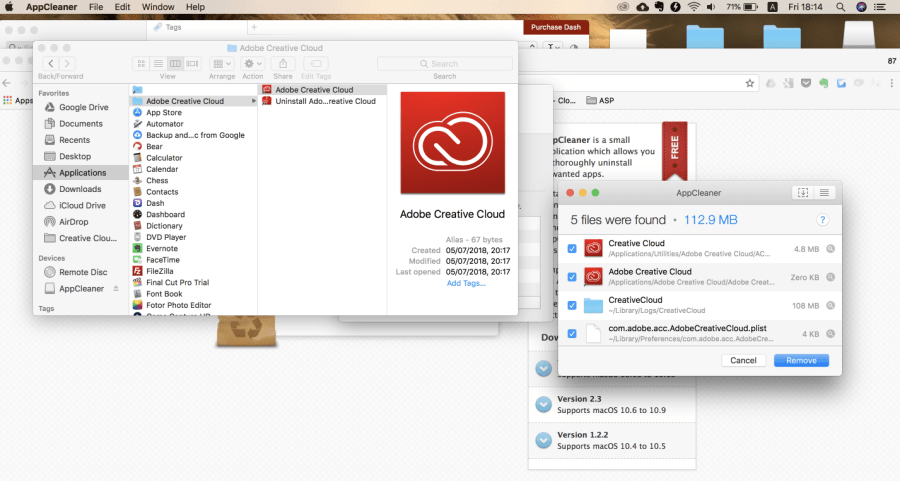Select Uninstall Adobe Creative Cloud item
Image resolution: width=900 pixels, height=481 pixels.
(x=325, y=101)
